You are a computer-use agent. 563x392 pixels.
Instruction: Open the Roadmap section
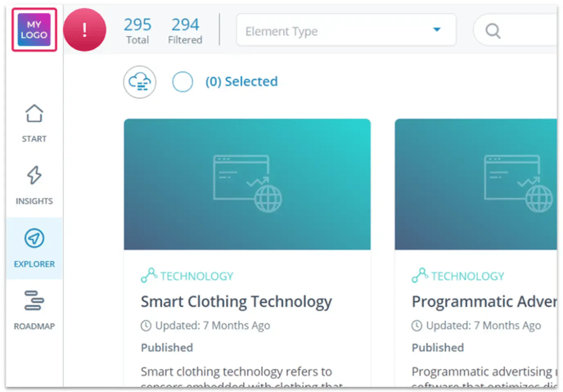(x=34, y=309)
